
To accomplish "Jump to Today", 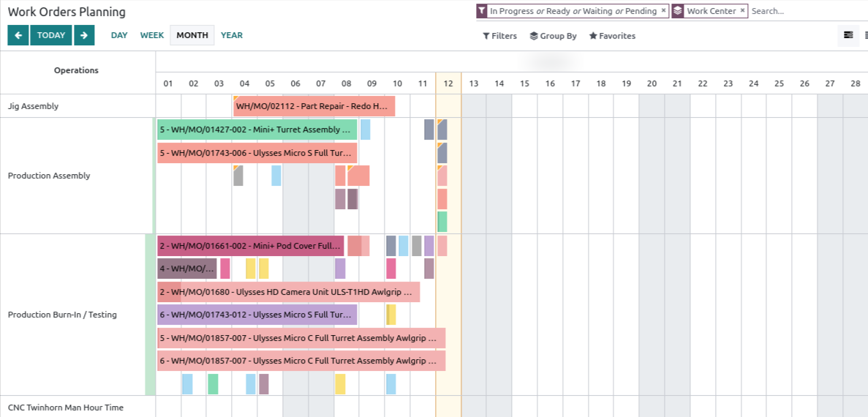I will tap(51, 35).
